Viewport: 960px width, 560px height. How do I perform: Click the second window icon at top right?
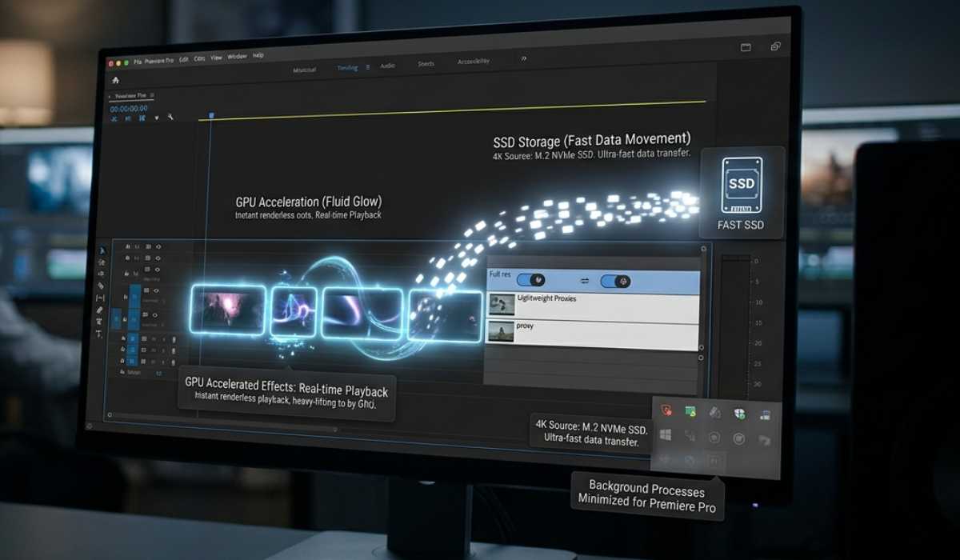[x=775, y=47]
